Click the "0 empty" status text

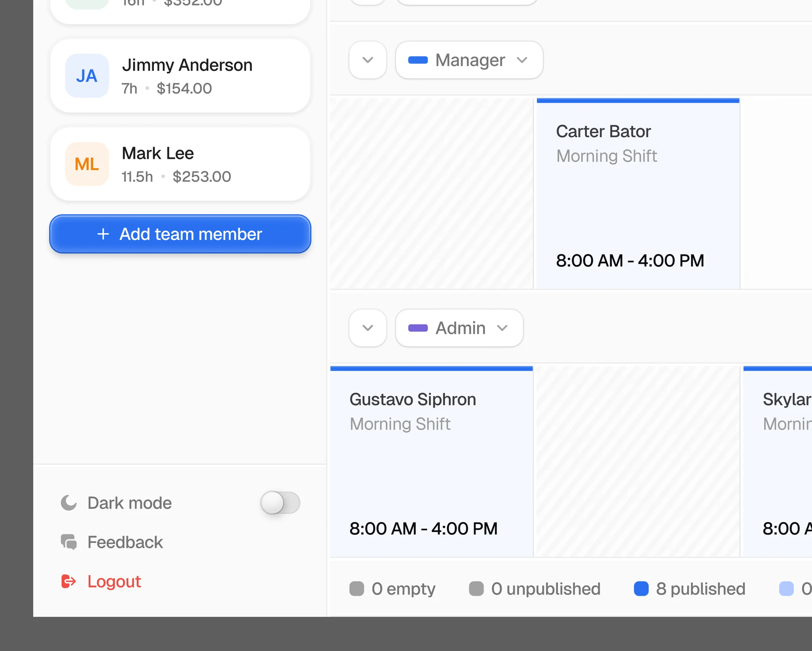coord(403,589)
